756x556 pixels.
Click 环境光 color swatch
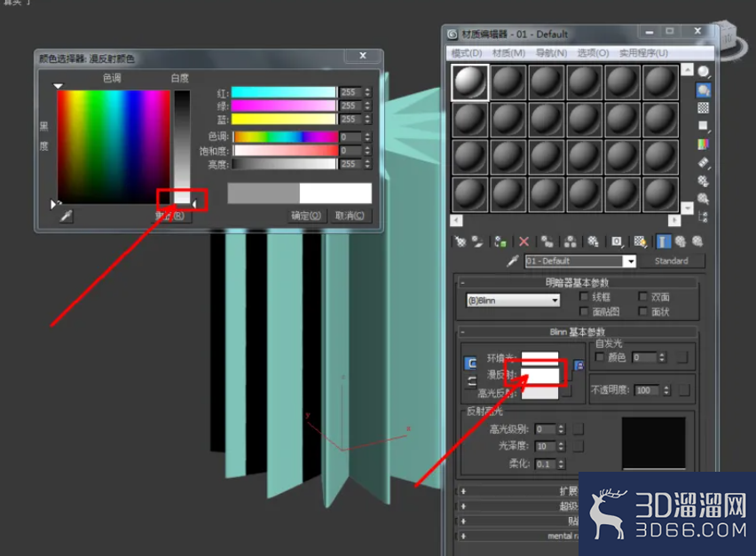[540, 357]
